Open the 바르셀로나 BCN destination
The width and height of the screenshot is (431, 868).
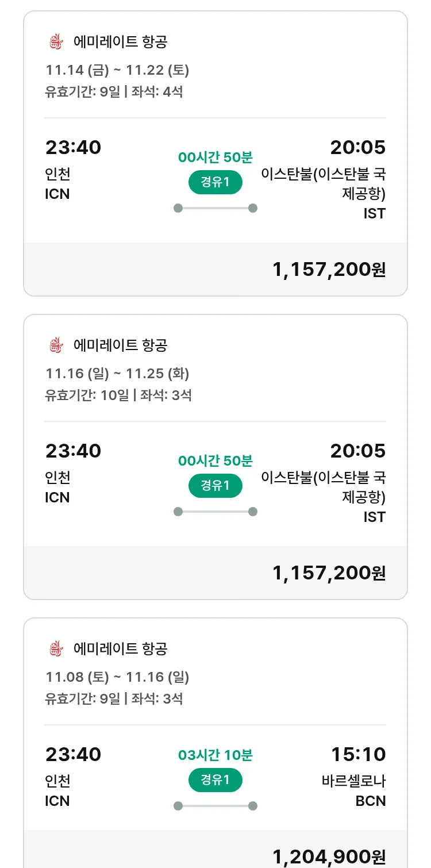(x=353, y=791)
